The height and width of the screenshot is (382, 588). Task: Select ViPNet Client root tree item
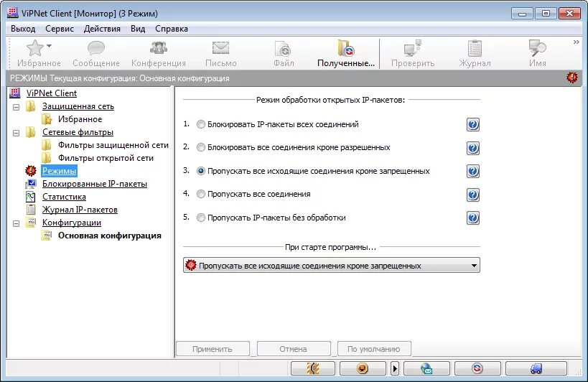pyautogui.click(x=52, y=93)
